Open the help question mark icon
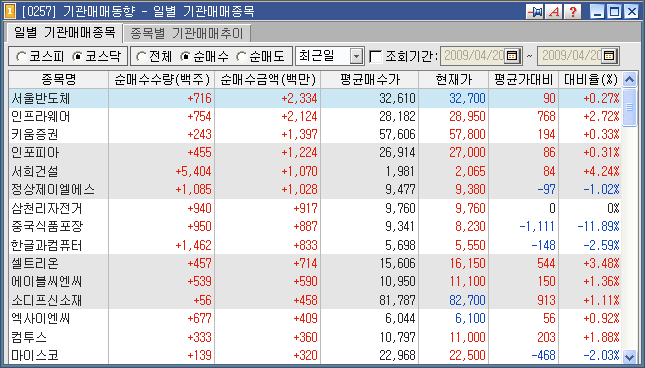The width and height of the screenshot is (645, 368). [573, 11]
